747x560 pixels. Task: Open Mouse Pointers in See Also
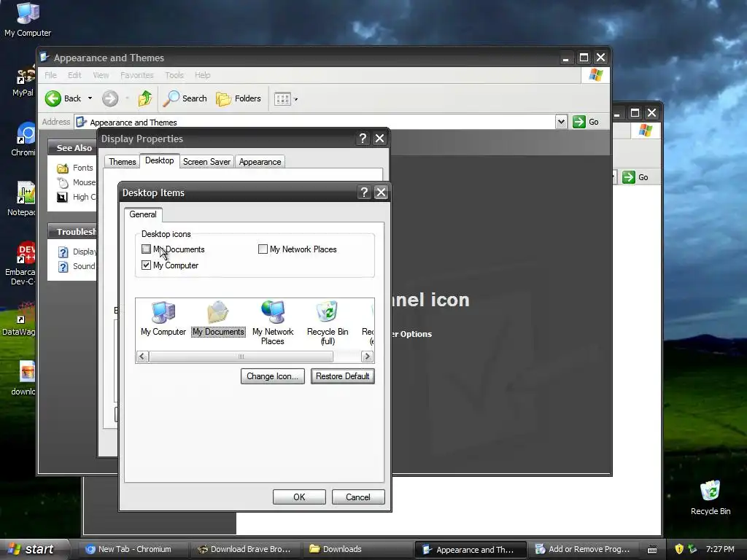pyautogui.click(x=76, y=183)
